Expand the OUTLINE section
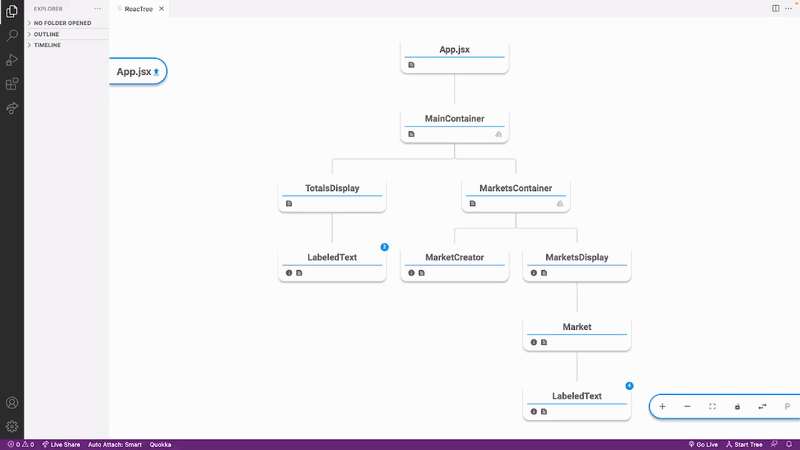This screenshot has height=450, width=800. (46, 34)
